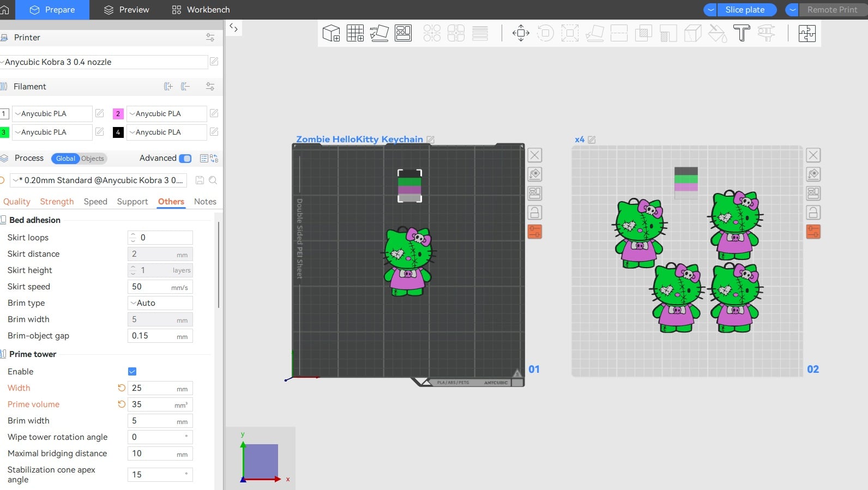Click filament 2 pink color swatch
This screenshot has height=490, width=868.
118,113
